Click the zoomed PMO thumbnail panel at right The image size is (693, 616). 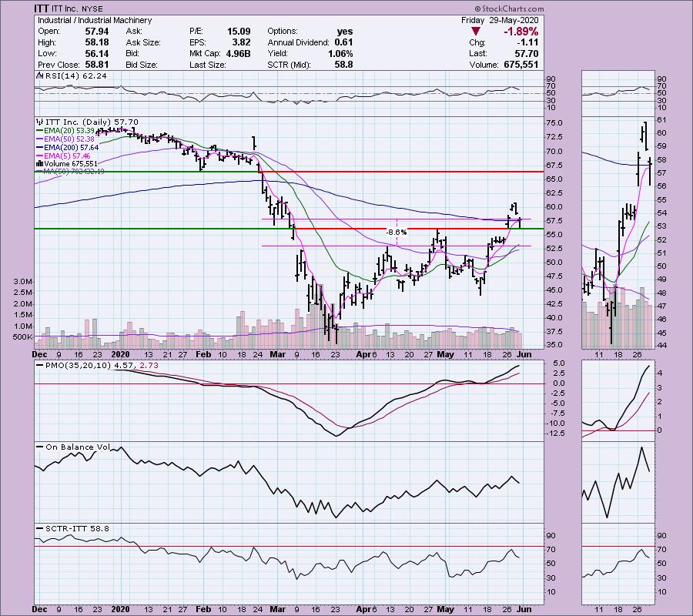pos(618,401)
